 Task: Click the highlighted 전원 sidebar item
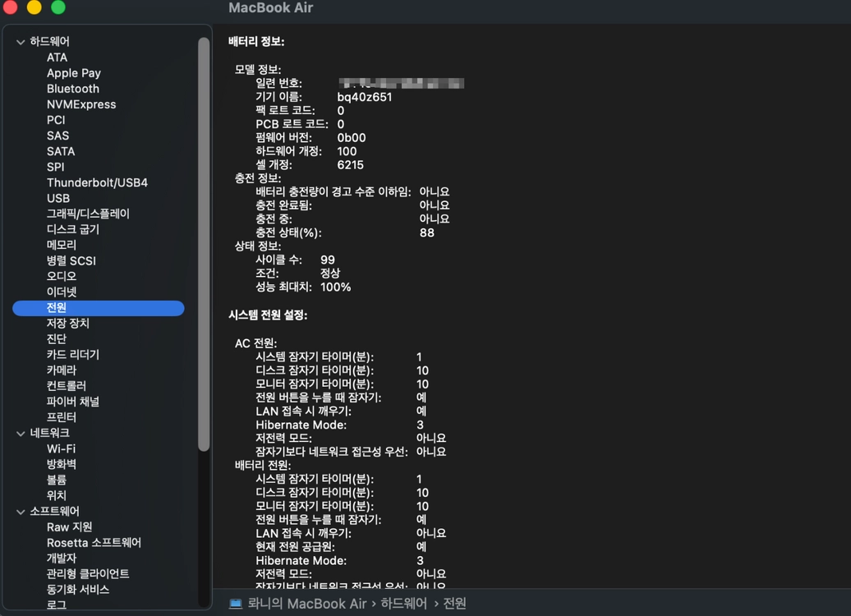tap(99, 308)
